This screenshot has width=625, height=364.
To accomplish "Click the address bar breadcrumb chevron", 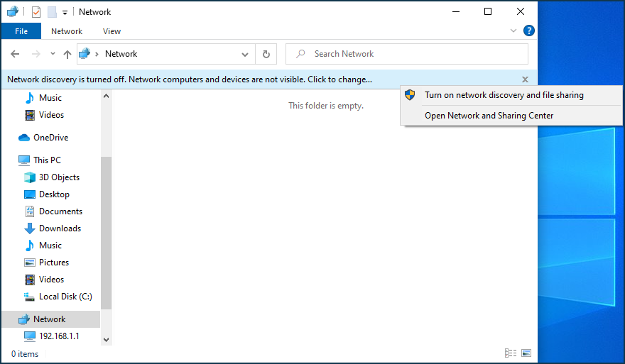I will (x=97, y=54).
